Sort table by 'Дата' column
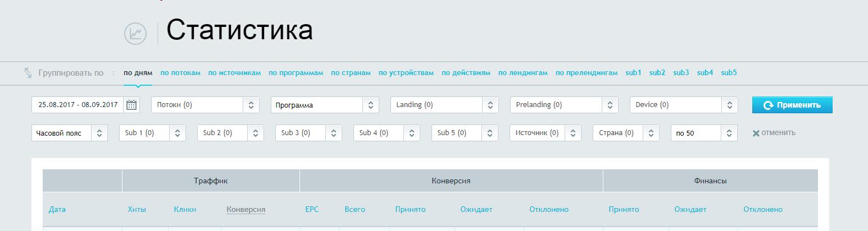Viewport: 868px width, 231px height. click(x=57, y=209)
